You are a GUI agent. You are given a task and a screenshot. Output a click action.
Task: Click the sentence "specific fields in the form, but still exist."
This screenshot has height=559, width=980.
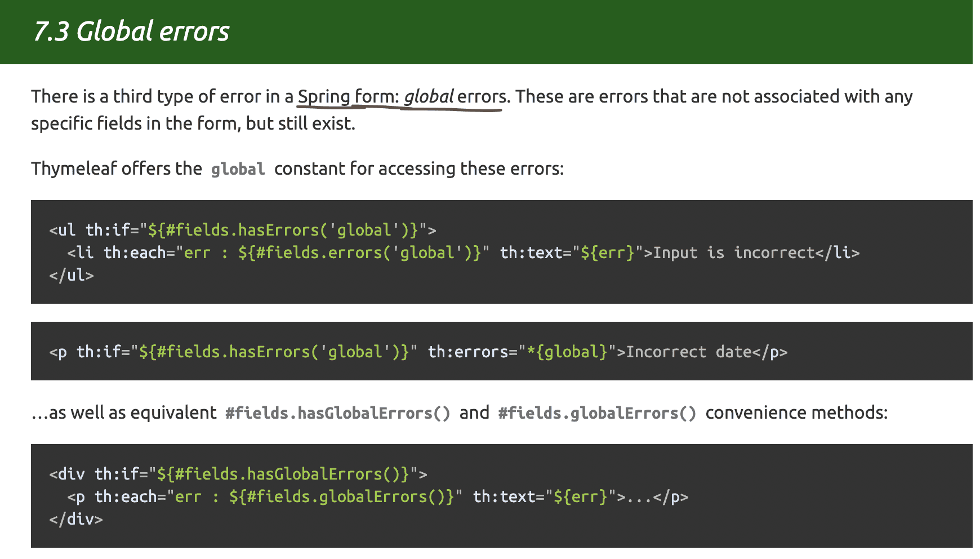(193, 123)
